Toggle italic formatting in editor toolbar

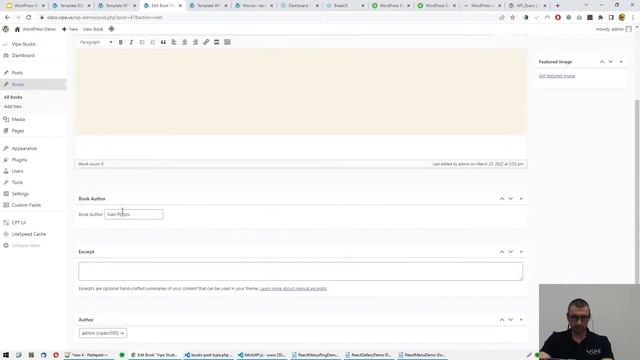coord(131,42)
